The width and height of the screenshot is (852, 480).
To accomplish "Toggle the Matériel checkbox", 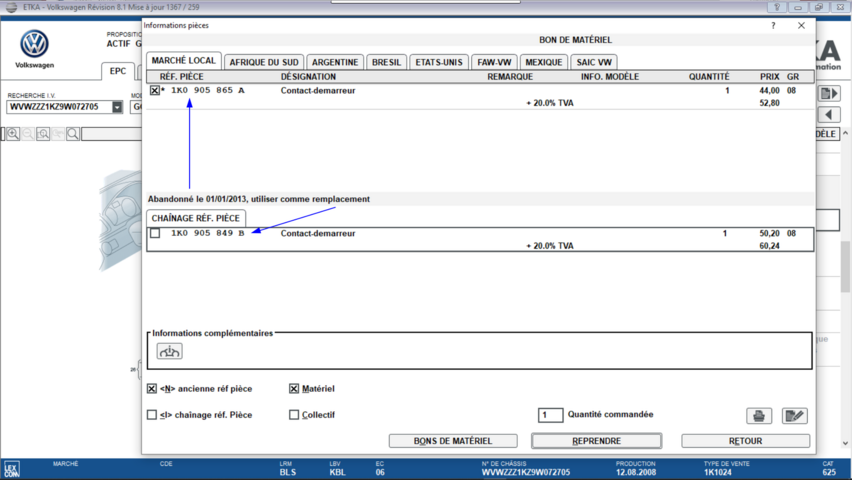I will pos(294,389).
